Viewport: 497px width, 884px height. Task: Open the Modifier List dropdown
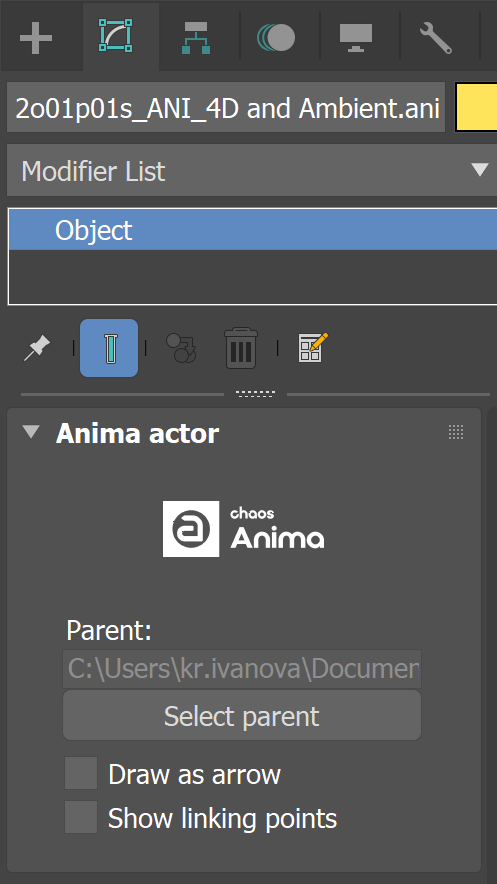point(252,170)
